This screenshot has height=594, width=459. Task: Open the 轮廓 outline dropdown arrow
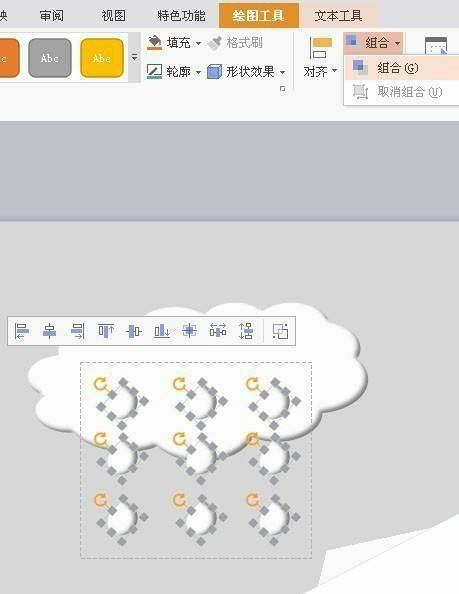coord(198,72)
